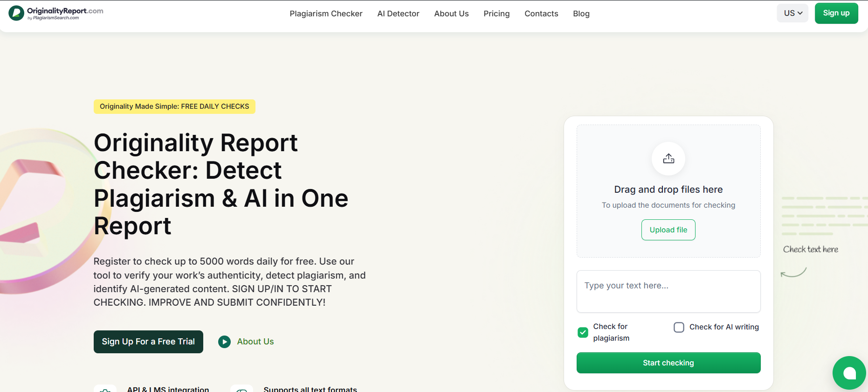Click the file upload cloud icon
Viewport: 868px width, 392px height.
click(x=668, y=159)
